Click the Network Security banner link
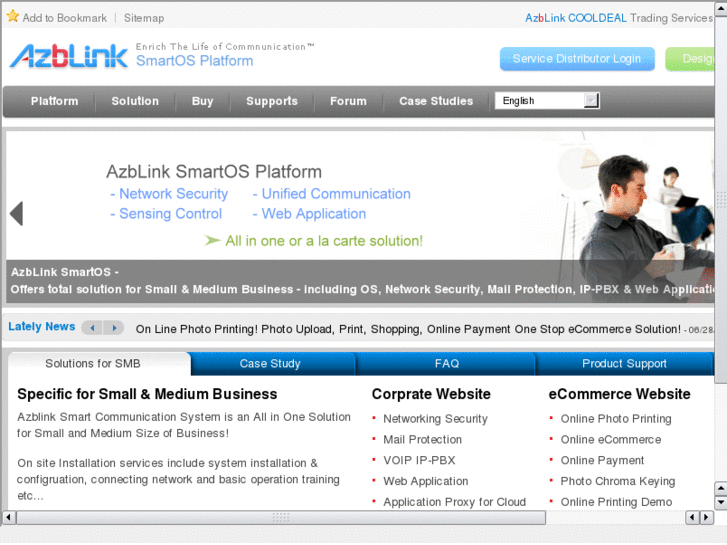Viewport: 727px width, 545px height. tap(169, 193)
